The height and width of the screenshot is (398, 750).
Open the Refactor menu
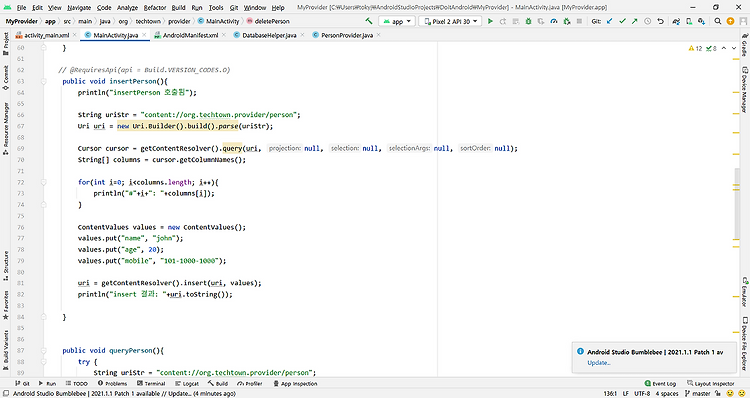click(155, 8)
